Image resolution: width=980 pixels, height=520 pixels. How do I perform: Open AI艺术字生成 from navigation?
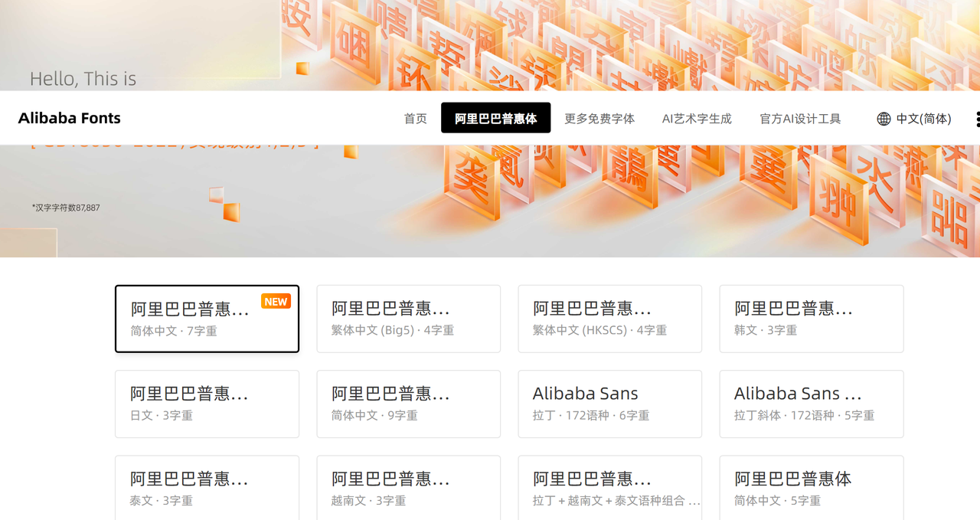click(697, 119)
